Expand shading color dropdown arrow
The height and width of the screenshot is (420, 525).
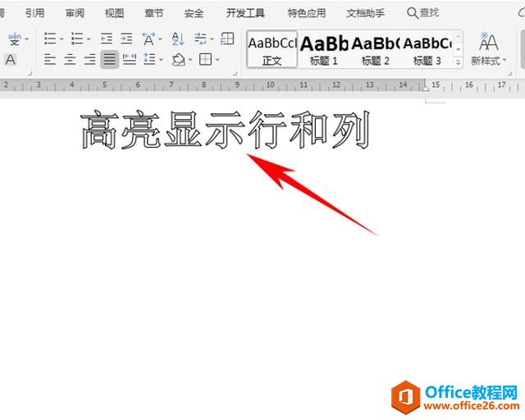pos(190,60)
